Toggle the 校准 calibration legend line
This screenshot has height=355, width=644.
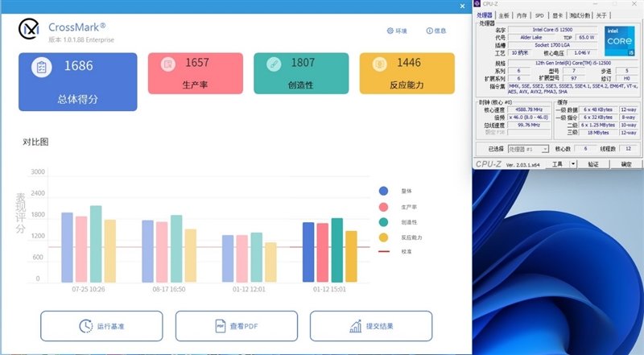point(384,251)
